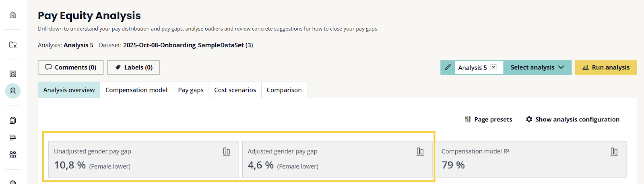This screenshot has width=644, height=184.
Task: Click the Run analysis button
Action: 606,67
